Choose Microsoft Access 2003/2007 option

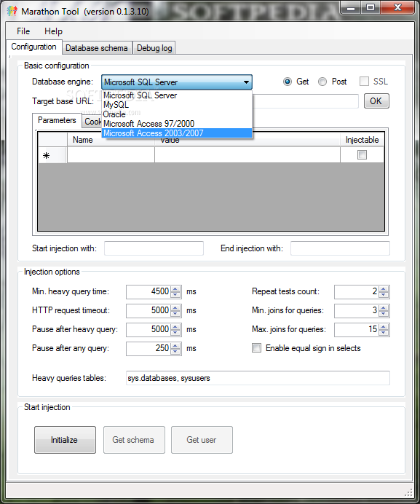[x=177, y=133]
